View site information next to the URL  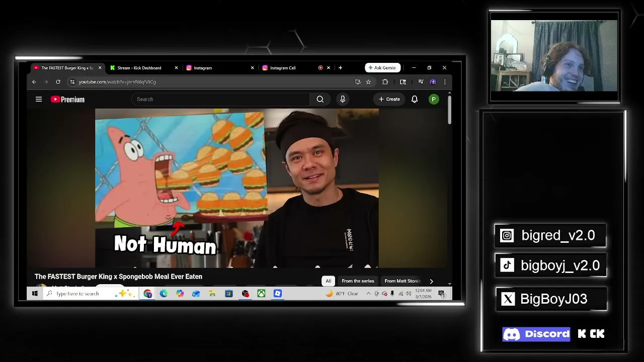(x=72, y=82)
